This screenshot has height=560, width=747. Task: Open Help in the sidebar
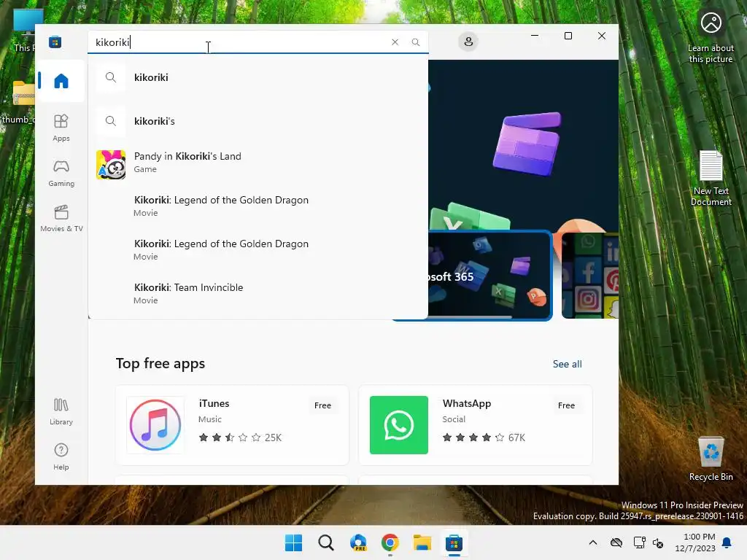(x=61, y=456)
